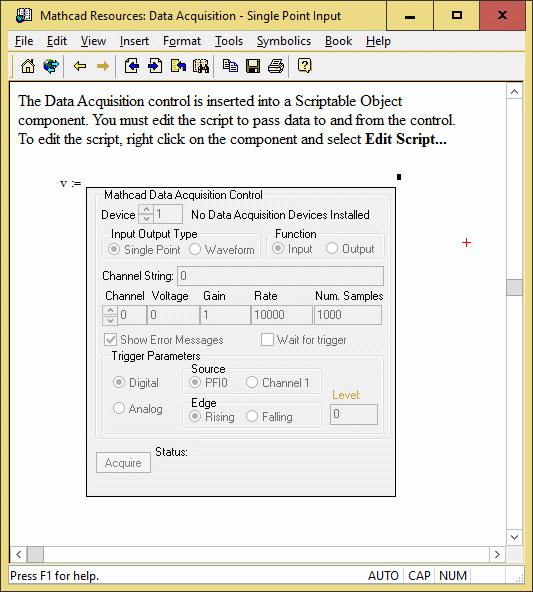
Task: Close the Mathcad Resources window
Action: pyautogui.click(x=502, y=16)
